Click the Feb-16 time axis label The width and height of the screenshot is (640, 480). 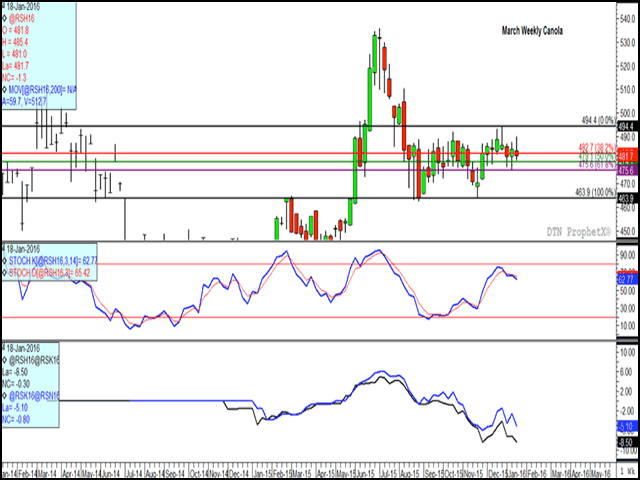click(538, 476)
